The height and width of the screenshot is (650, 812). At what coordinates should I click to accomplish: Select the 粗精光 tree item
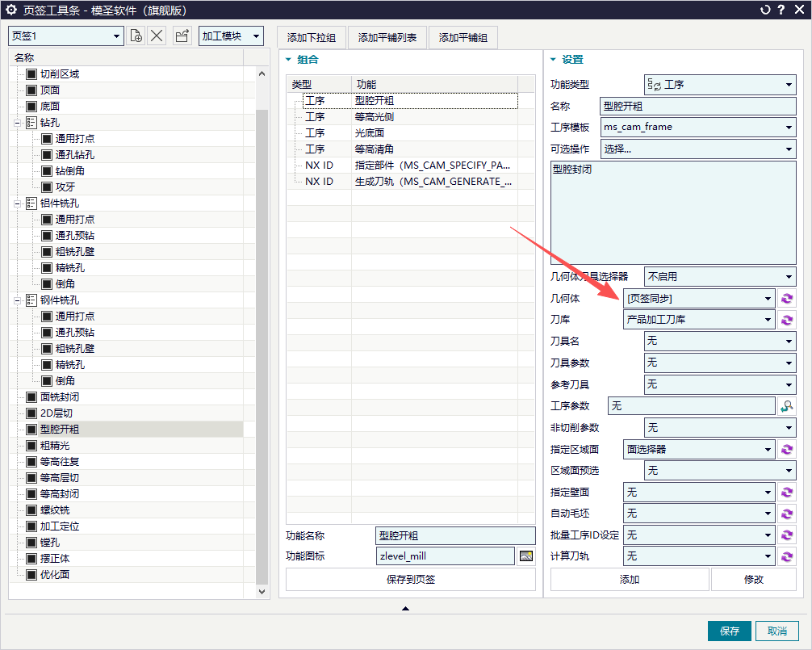point(55,446)
